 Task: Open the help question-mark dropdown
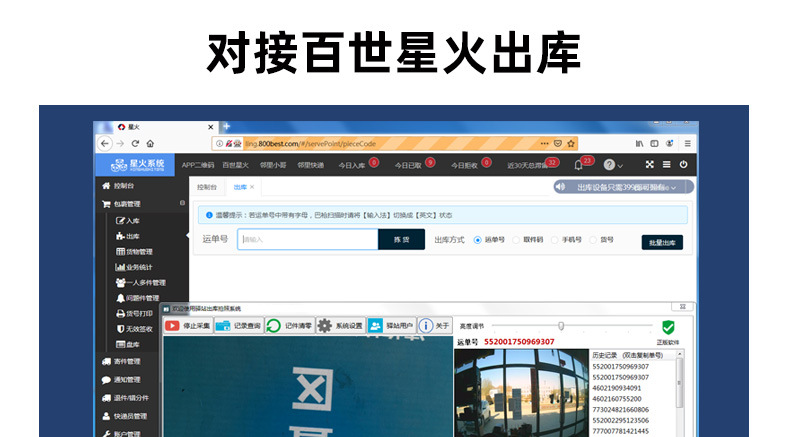613,165
